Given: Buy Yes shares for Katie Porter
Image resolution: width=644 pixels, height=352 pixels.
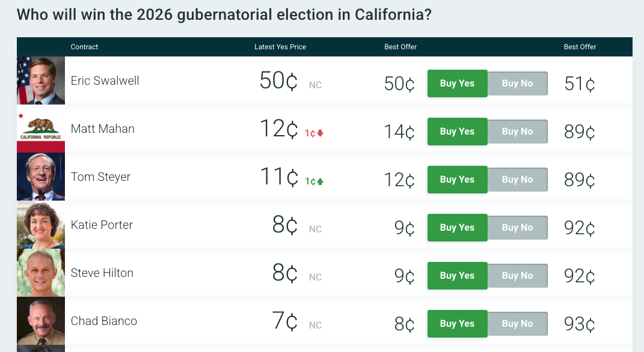Looking at the screenshot, I should (x=457, y=228).
